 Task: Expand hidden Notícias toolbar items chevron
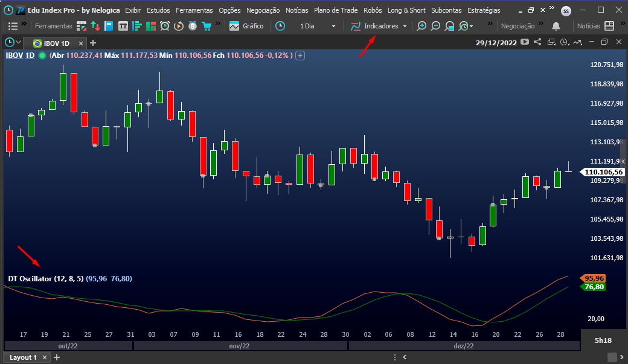(x=622, y=24)
